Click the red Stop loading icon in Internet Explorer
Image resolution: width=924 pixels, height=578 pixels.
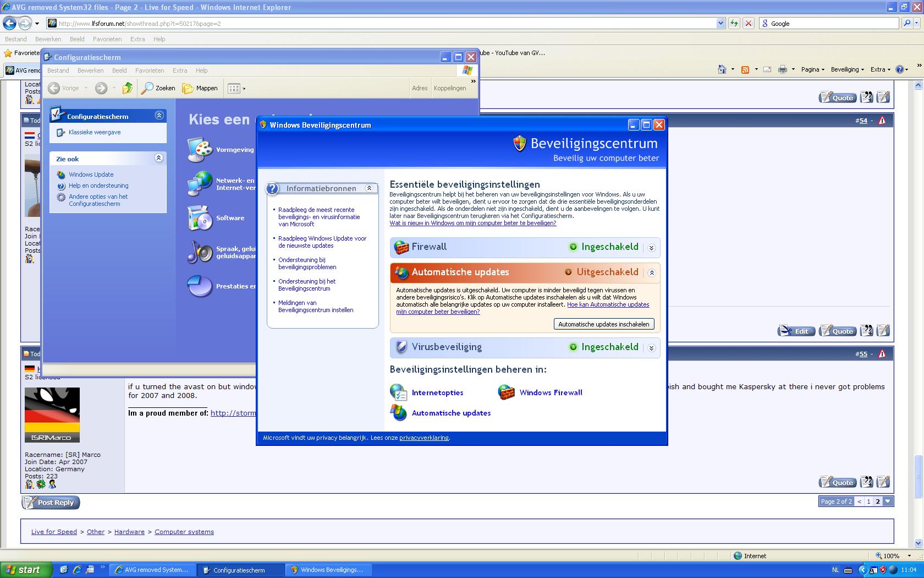tap(748, 23)
